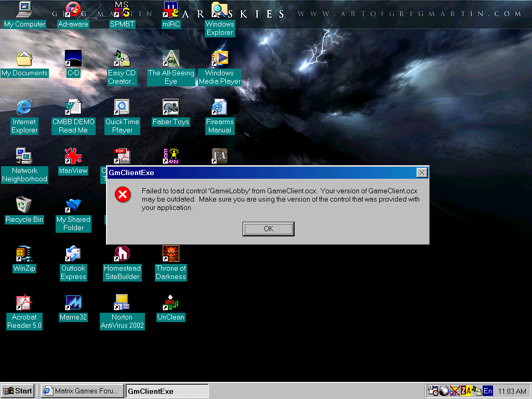Click the crossed-out Norton tray icon
Image resolution: width=532 pixels, height=399 pixels.
point(455,391)
